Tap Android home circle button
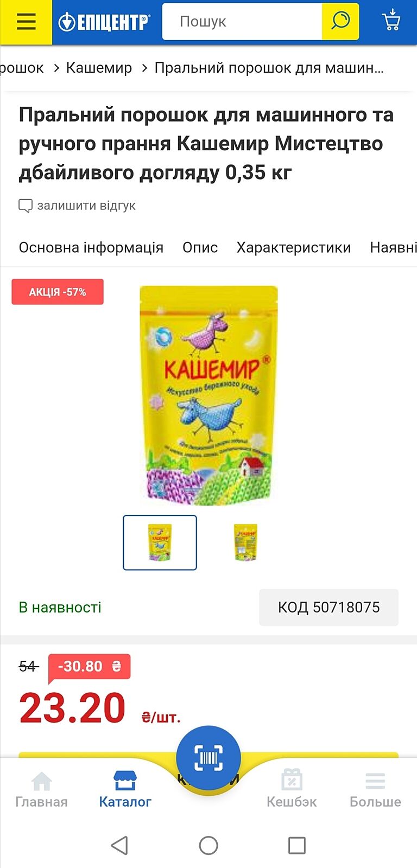 coord(208,845)
